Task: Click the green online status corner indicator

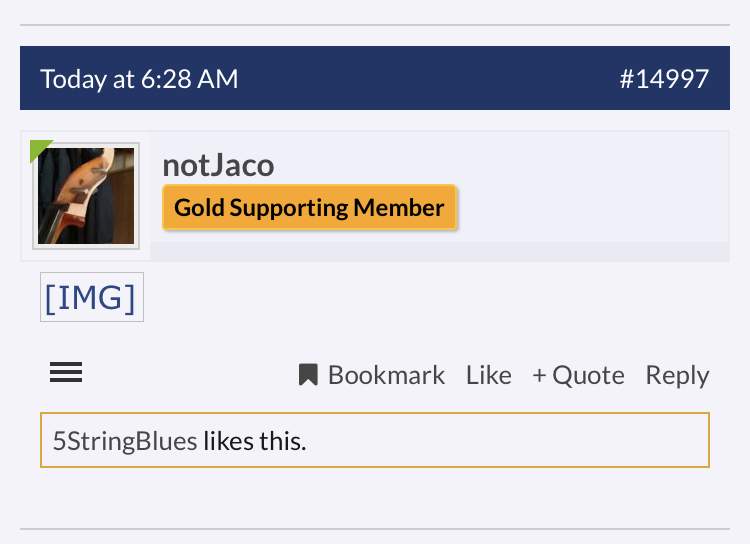Action: [40, 150]
